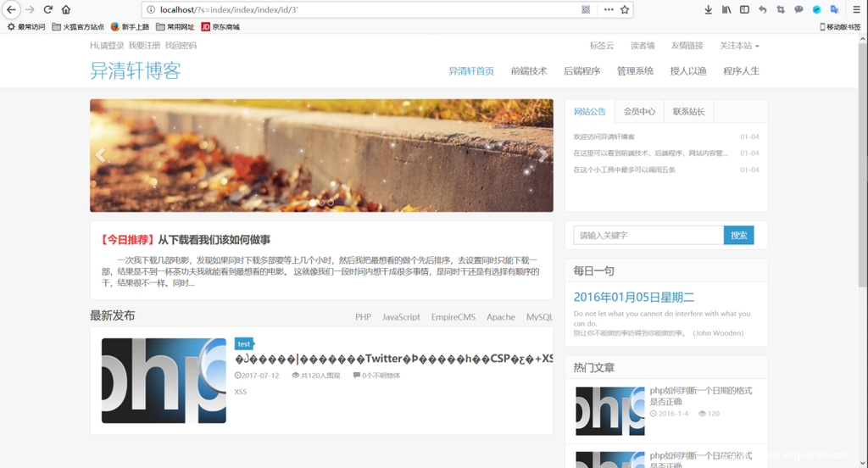The height and width of the screenshot is (468, 868).
Task: Click the QR code icon in address bar
Action: 586,9
